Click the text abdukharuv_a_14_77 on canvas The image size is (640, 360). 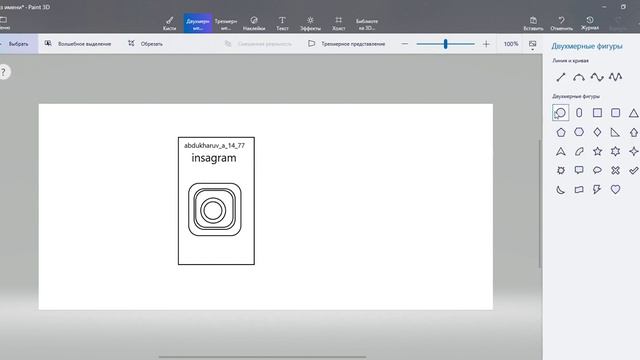214,145
